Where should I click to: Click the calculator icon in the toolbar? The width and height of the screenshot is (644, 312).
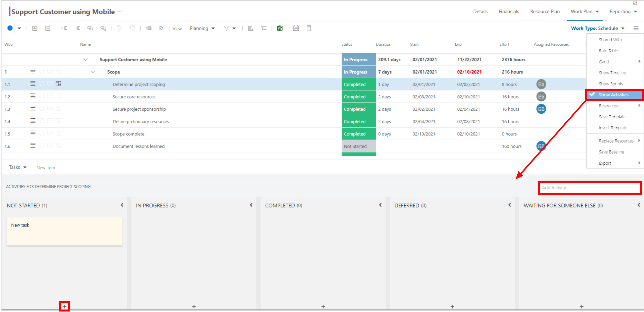coord(309,28)
